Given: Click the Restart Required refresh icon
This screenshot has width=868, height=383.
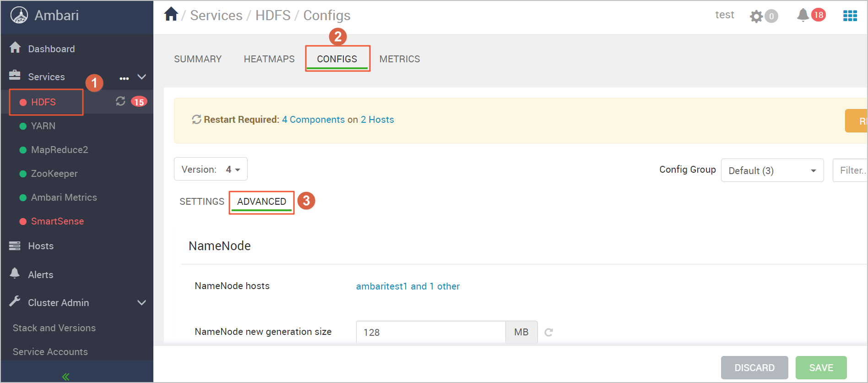Looking at the screenshot, I should click(196, 120).
